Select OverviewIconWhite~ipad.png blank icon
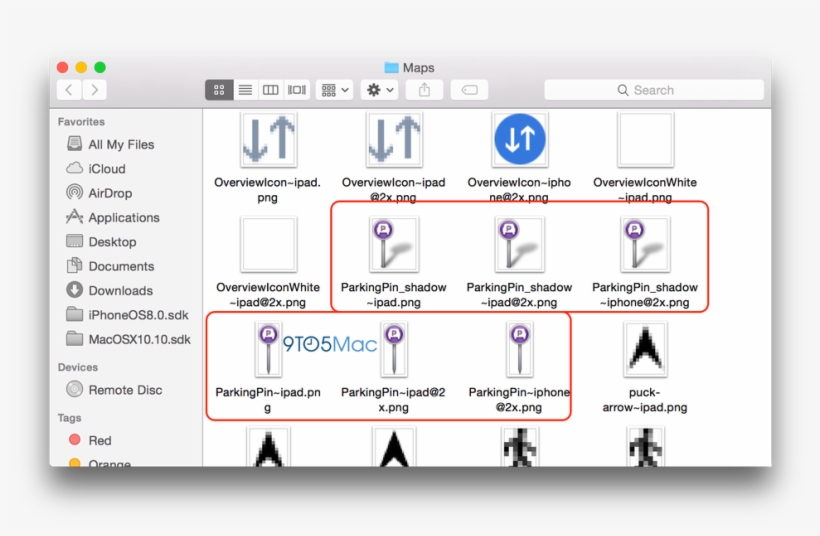 tap(645, 140)
